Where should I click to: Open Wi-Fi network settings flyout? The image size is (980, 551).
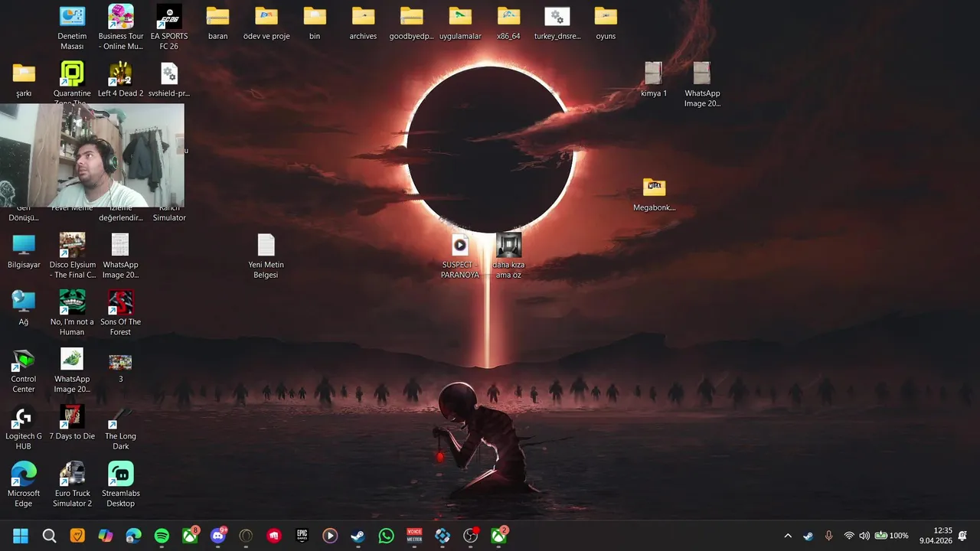pyautogui.click(x=848, y=536)
